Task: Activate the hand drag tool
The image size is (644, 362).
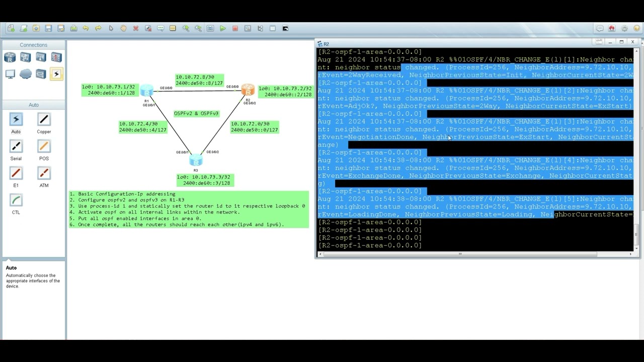Action: tap(123, 29)
